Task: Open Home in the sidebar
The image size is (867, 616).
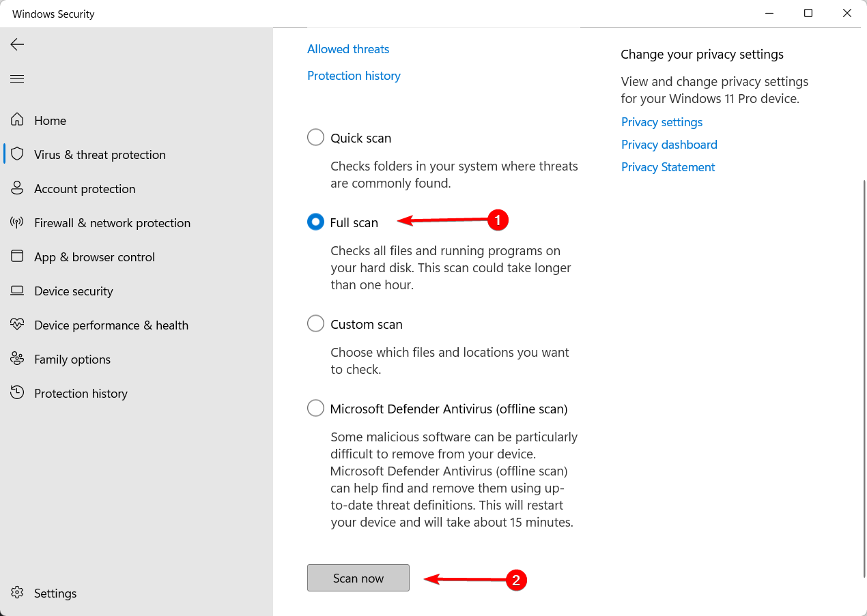Action: coord(137,120)
